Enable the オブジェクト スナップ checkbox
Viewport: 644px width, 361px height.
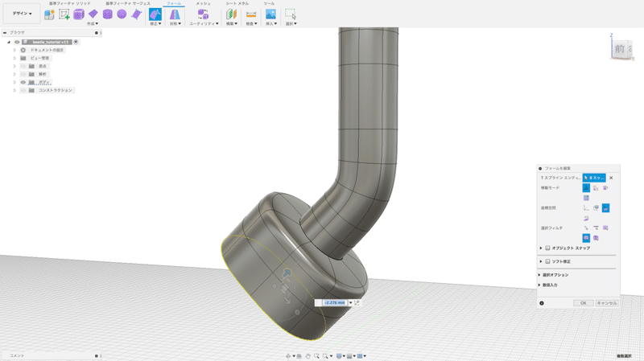547,248
